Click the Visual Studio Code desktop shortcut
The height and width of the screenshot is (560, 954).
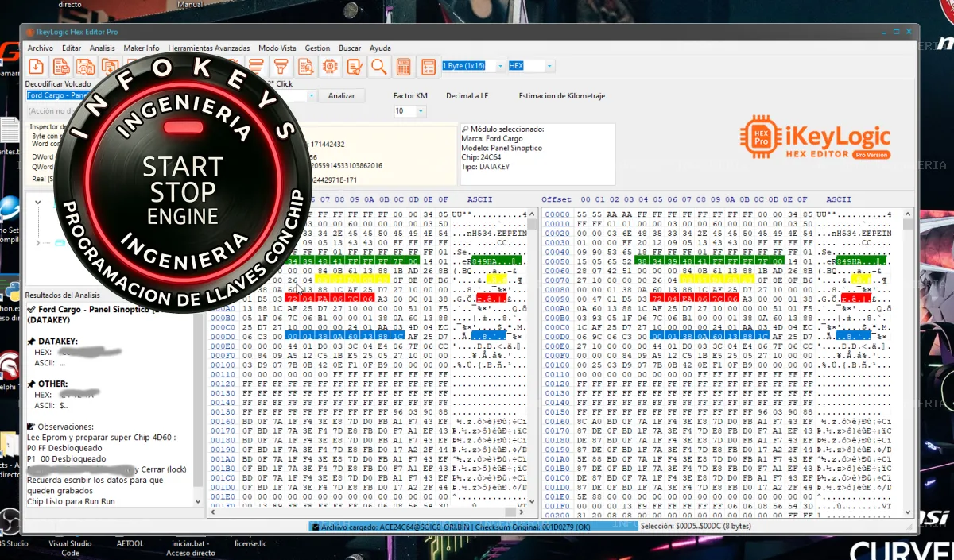tap(70, 548)
